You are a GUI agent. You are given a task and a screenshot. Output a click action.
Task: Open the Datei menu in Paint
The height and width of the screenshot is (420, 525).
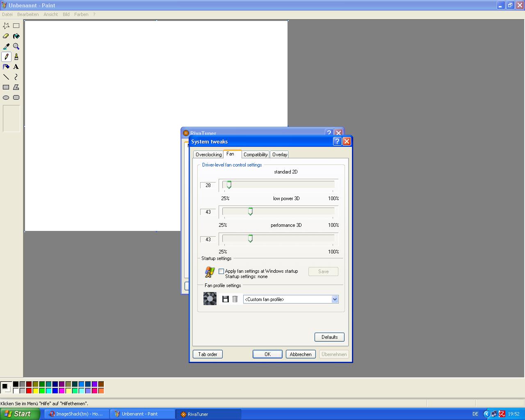(7, 14)
